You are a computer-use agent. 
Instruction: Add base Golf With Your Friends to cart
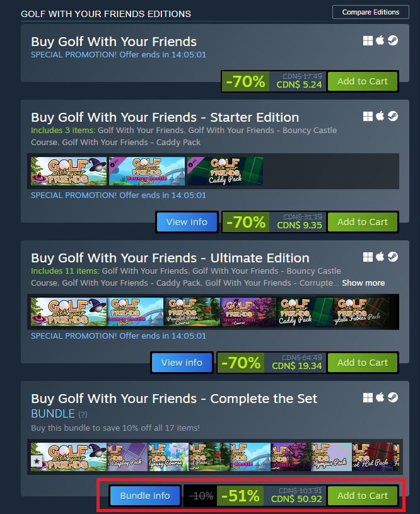362,81
